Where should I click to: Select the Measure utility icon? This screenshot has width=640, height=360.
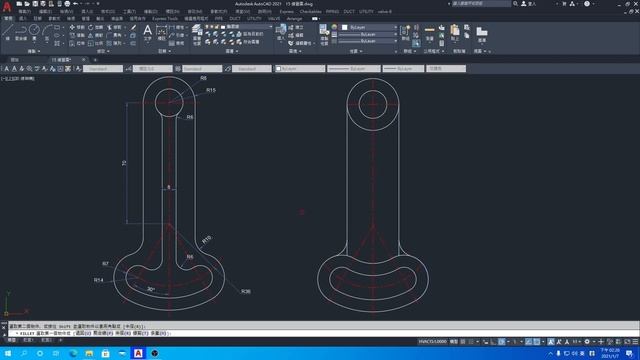tap(430, 30)
